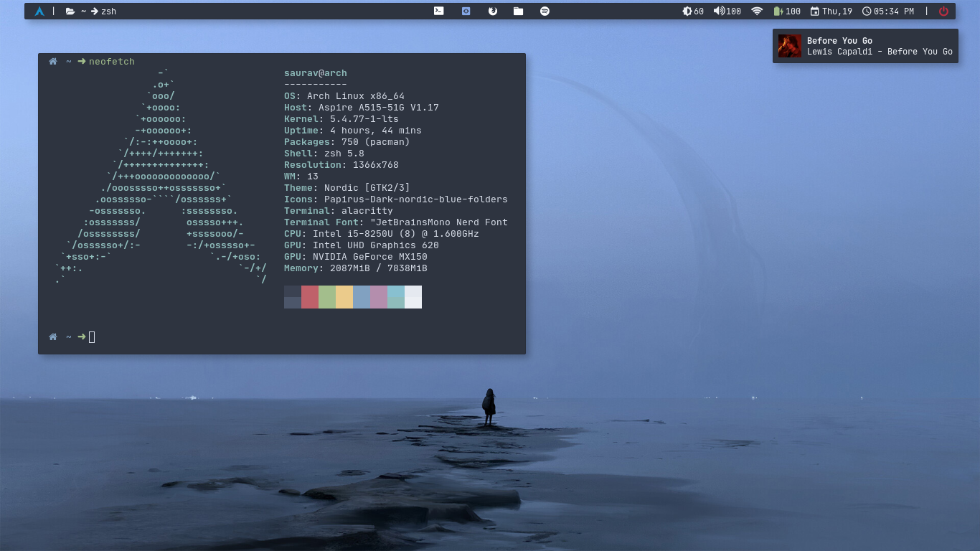The height and width of the screenshot is (551, 980).
Task: Click the open-folder icon beside zsh title
Action: click(x=70, y=11)
